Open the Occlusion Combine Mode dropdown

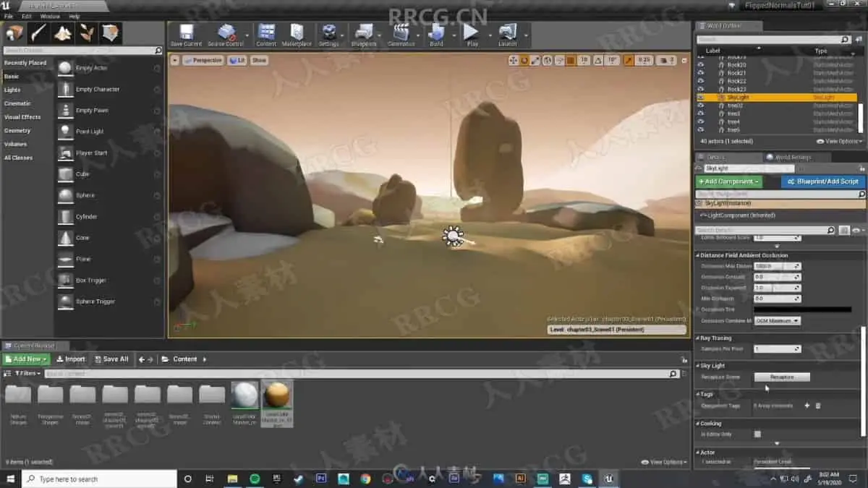click(777, 320)
